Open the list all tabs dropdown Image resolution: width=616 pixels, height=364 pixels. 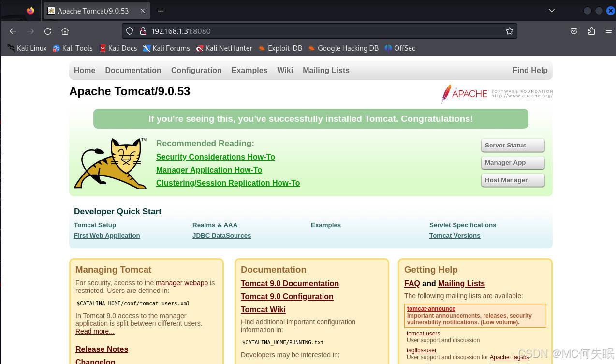click(x=551, y=11)
